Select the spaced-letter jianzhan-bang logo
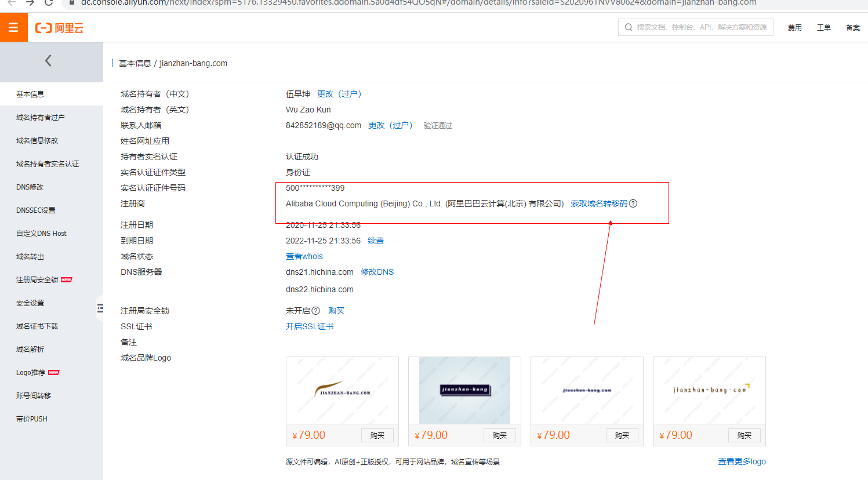 (x=709, y=390)
